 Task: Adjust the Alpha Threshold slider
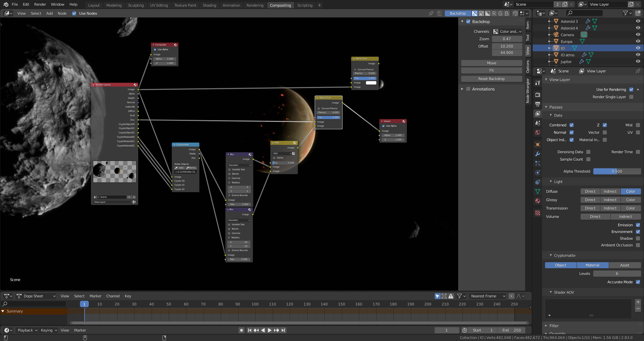617,171
